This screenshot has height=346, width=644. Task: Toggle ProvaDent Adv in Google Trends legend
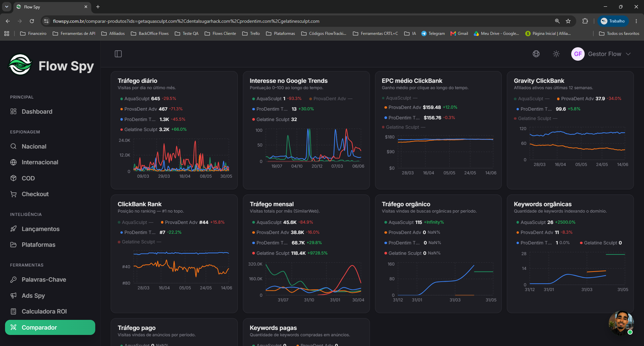(x=331, y=99)
